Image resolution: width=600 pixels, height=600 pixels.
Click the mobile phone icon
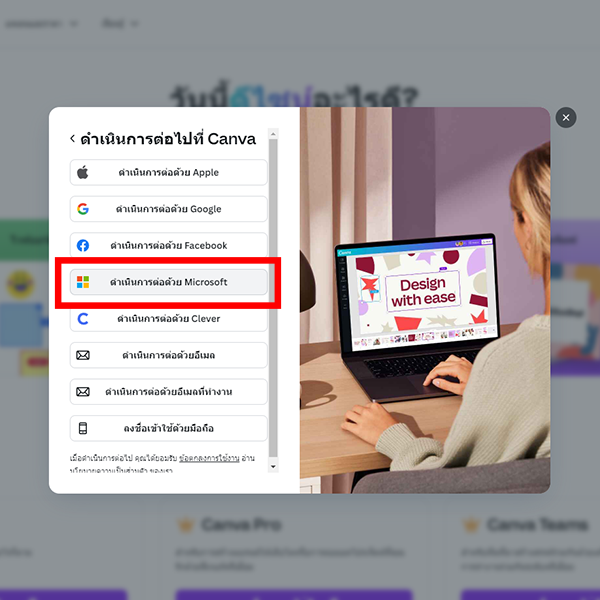[83, 428]
